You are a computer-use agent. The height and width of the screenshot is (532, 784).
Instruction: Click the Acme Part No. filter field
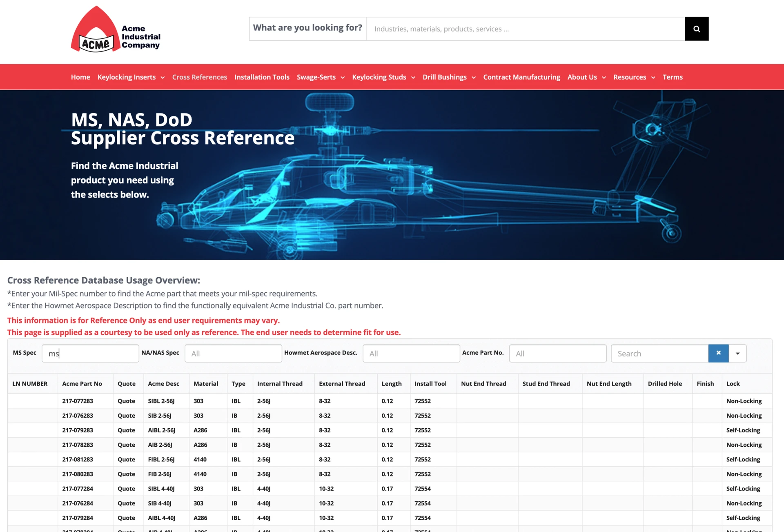tap(558, 353)
